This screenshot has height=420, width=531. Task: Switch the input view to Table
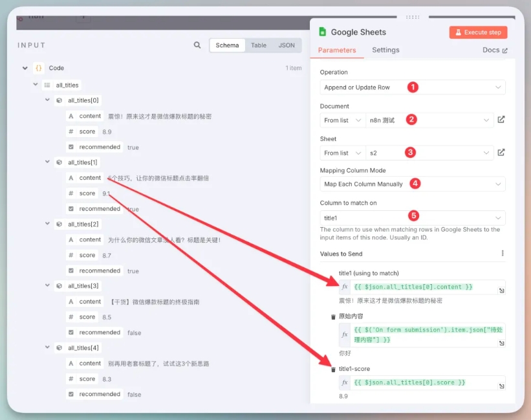coord(259,45)
